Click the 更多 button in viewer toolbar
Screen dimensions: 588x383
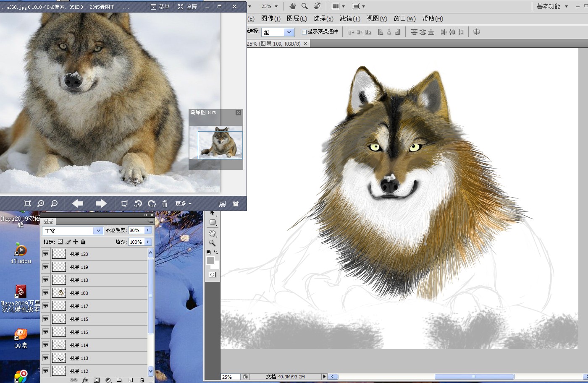[x=183, y=204]
